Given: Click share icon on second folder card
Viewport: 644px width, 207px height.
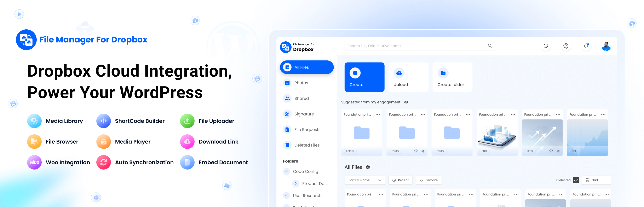Looking at the screenshot, I should (423, 151).
